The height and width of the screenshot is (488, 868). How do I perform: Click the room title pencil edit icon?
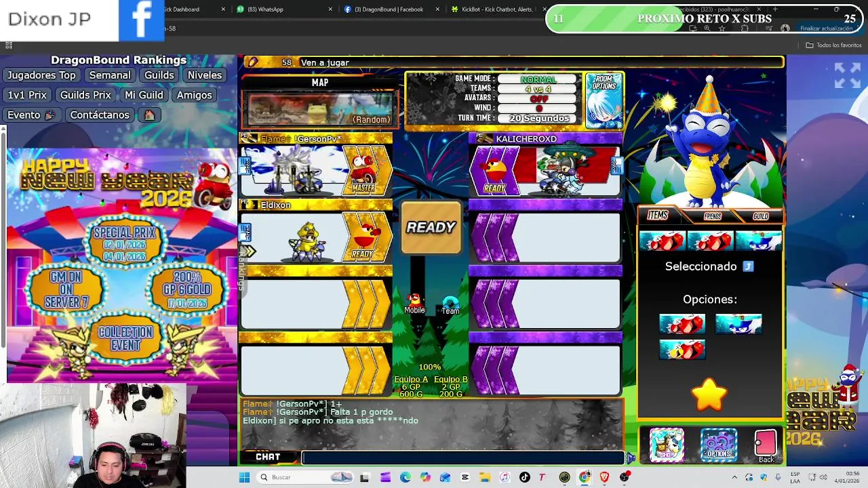(252, 62)
